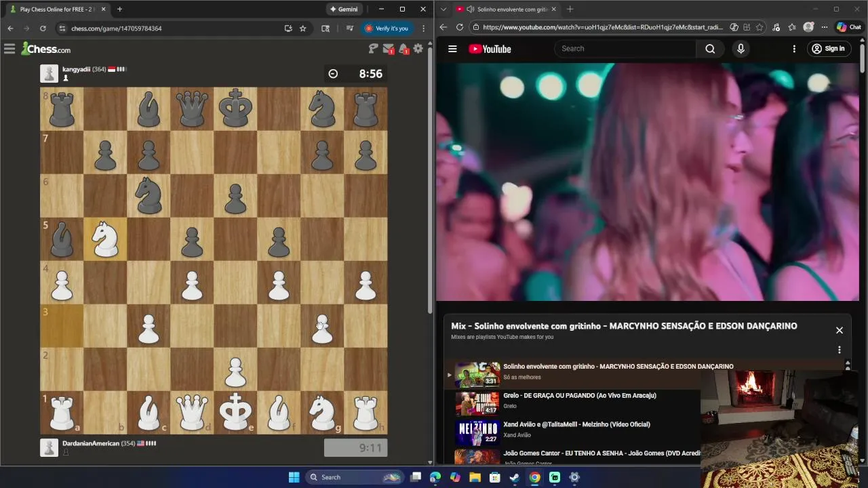The height and width of the screenshot is (488, 868).
Task: Go back in the Chrome window
Action: coord(10,28)
